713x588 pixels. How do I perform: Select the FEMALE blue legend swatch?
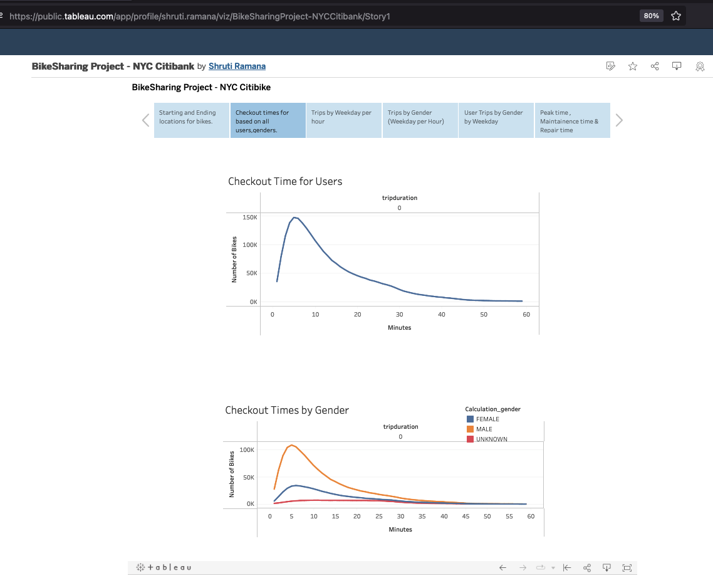point(470,419)
